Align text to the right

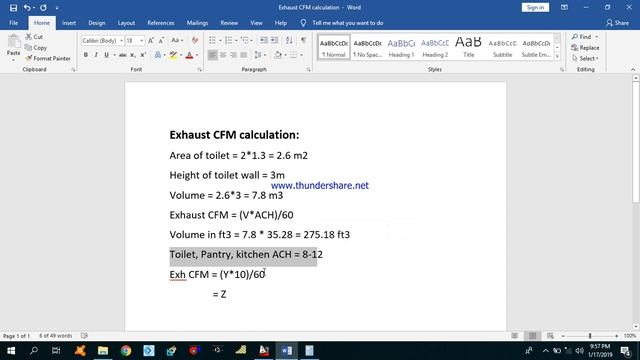pos(233,55)
